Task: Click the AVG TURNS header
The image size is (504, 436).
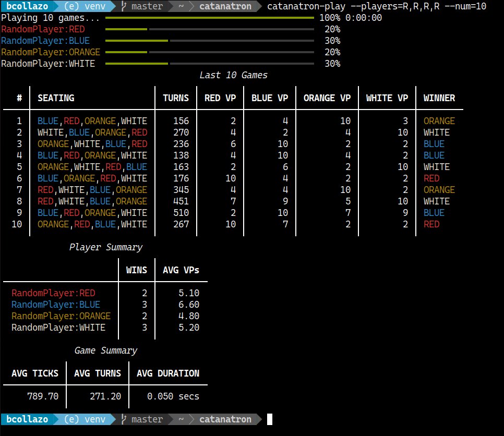Action: point(98,373)
